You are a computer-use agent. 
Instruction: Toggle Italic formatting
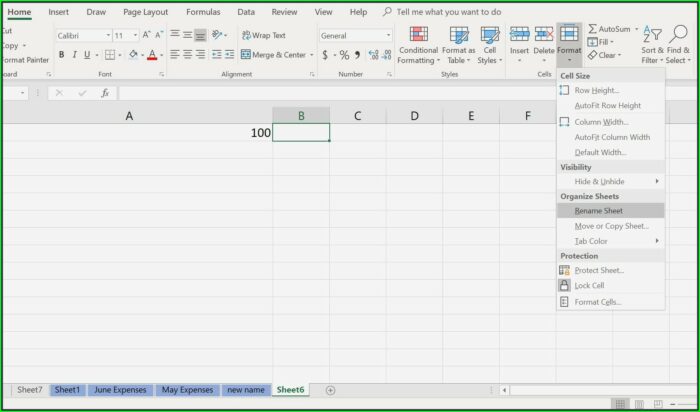click(x=74, y=55)
